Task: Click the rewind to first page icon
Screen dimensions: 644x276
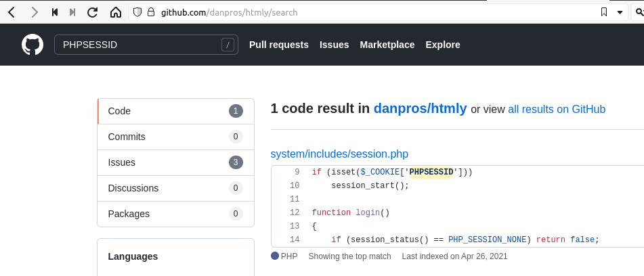Action: [55, 12]
